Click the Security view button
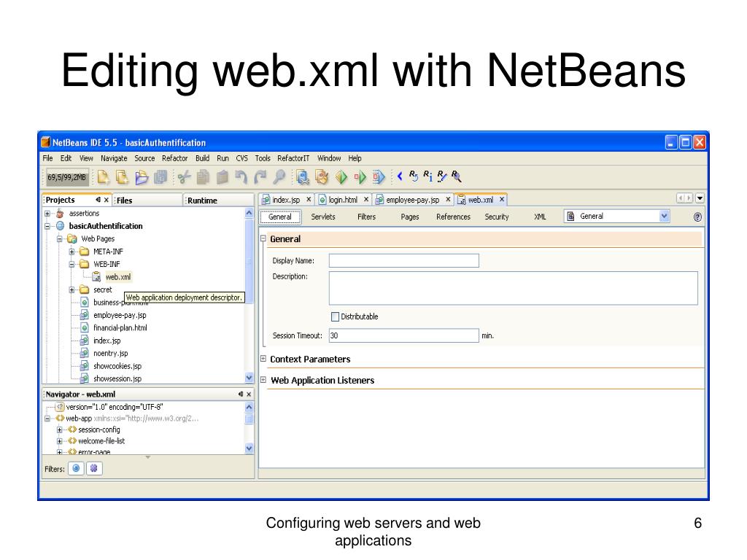Viewport: 747px width, 560px height. pyautogui.click(x=496, y=217)
